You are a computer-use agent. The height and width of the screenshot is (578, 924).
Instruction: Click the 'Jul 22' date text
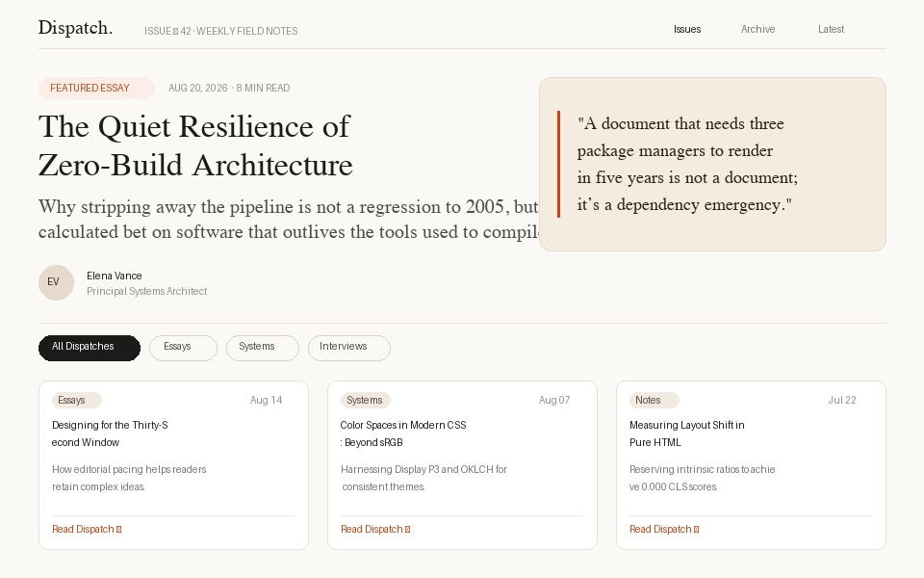(842, 400)
